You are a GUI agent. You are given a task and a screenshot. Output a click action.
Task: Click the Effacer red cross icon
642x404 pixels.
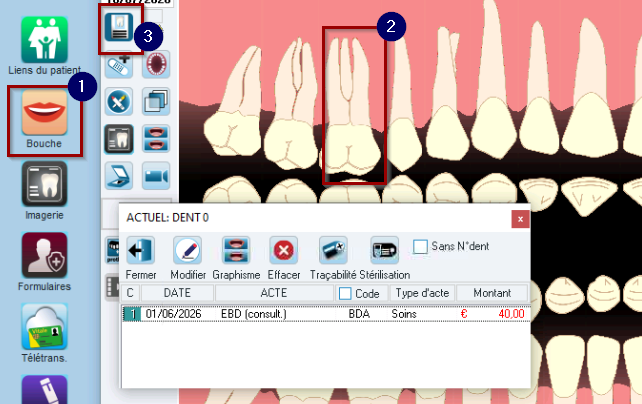tap(284, 250)
